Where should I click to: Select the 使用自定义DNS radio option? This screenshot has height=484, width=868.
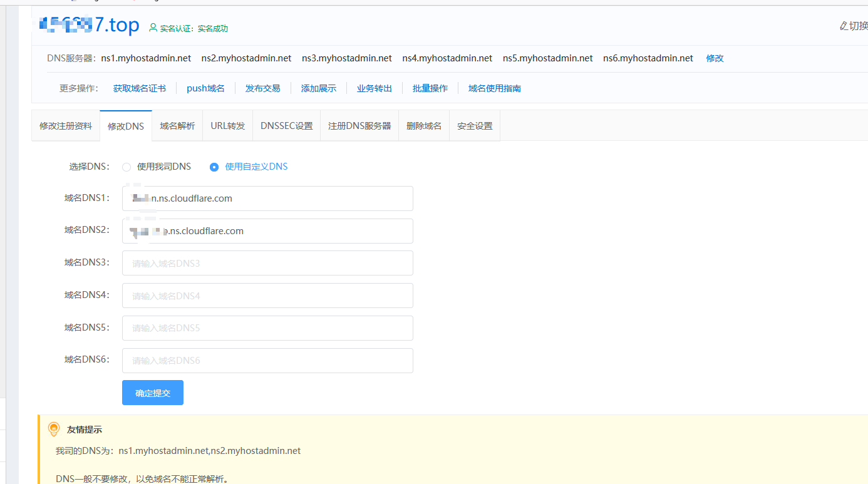tap(214, 167)
